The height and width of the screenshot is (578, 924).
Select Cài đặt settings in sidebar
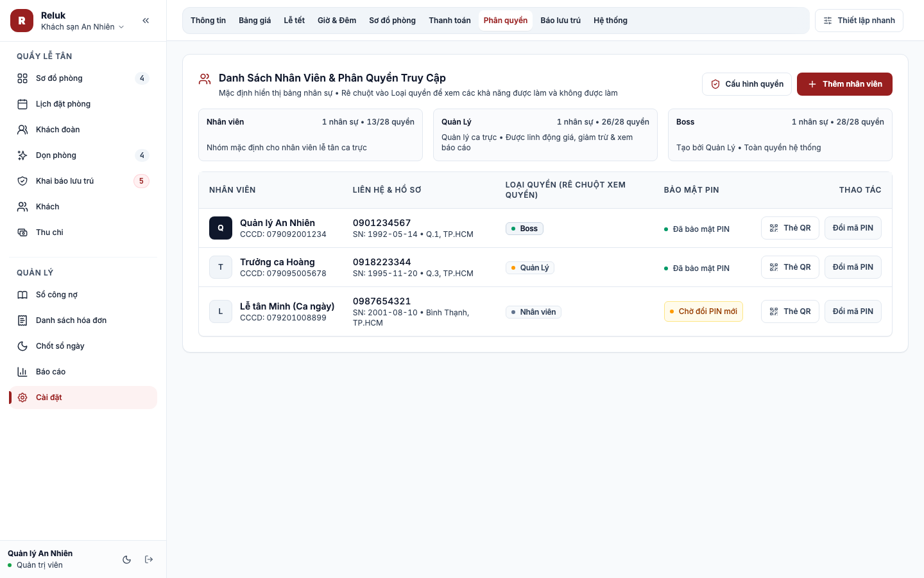click(83, 398)
